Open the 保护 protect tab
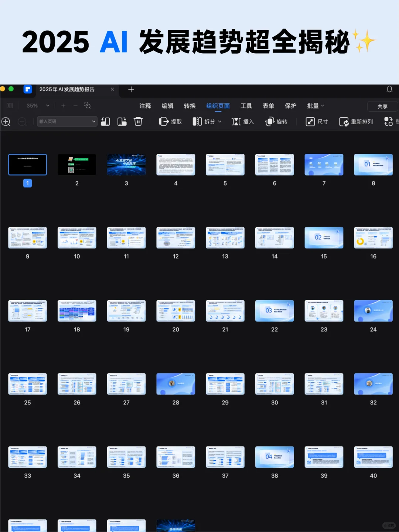This screenshot has width=399, height=532. coord(291,106)
